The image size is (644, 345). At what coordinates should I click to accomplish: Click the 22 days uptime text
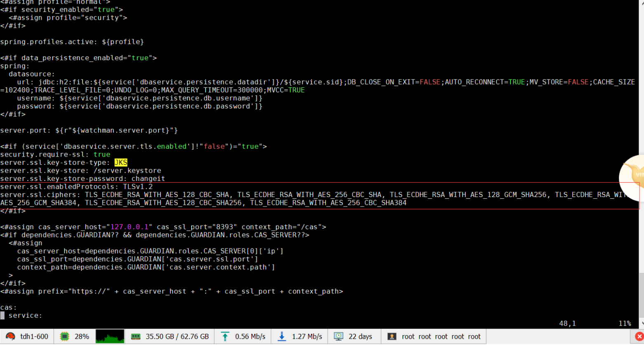[360, 337]
